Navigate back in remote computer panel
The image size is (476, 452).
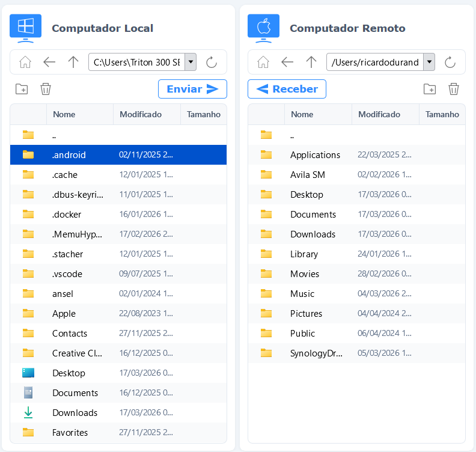pyautogui.click(x=287, y=63)
